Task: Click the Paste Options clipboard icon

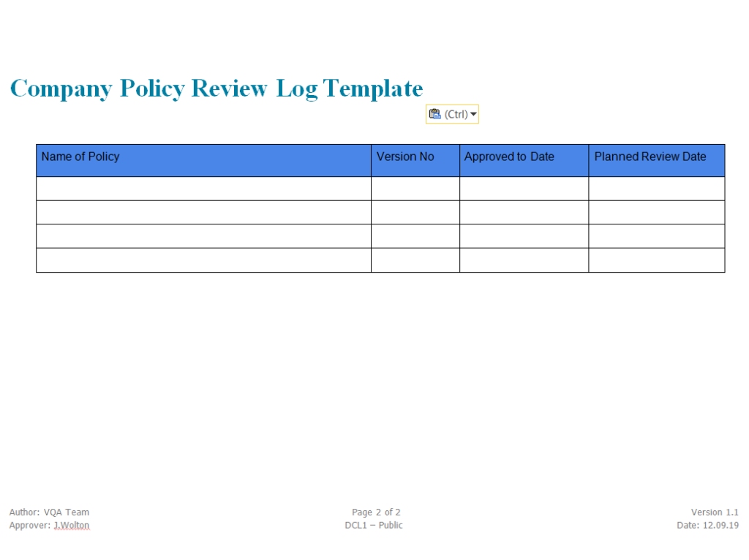Action: (x=435, y=114)
